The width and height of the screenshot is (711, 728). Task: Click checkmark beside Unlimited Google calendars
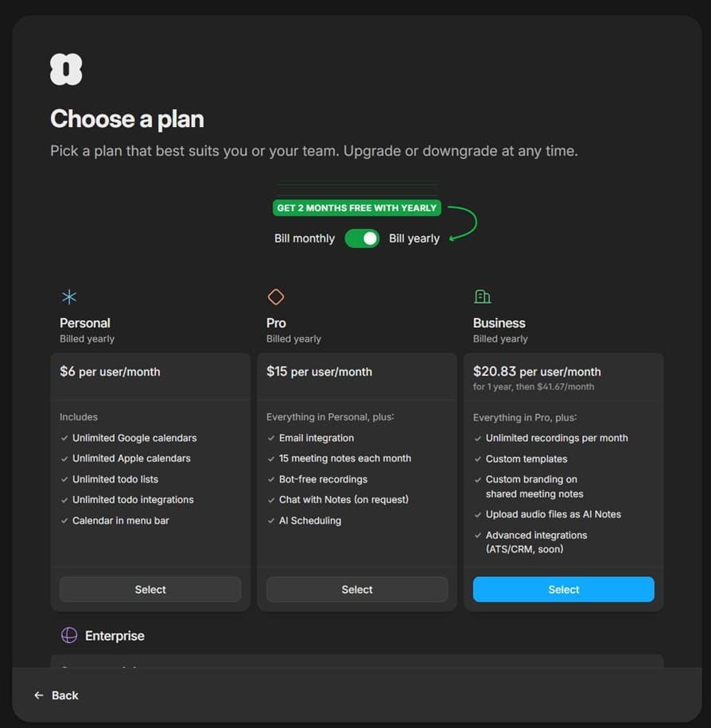tap(64, 438)
